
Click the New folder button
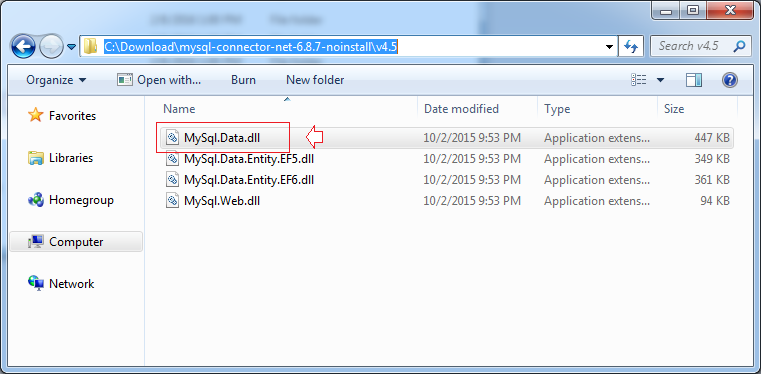[315, 80]
